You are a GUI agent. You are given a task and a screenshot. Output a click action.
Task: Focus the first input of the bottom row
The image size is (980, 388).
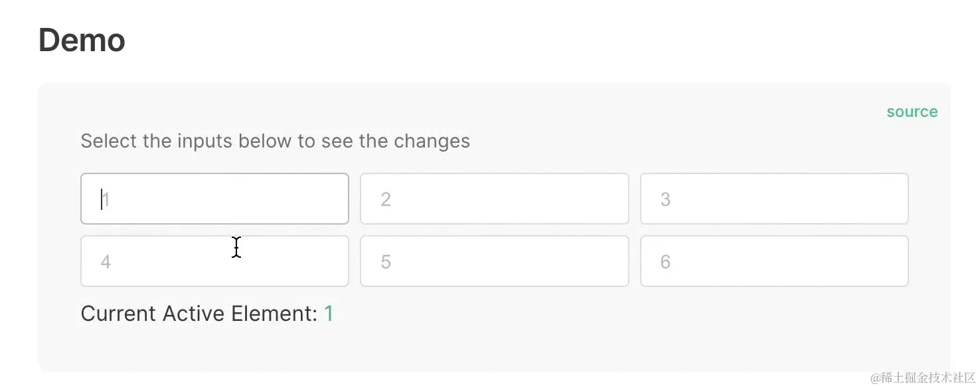tap(214, 261)
